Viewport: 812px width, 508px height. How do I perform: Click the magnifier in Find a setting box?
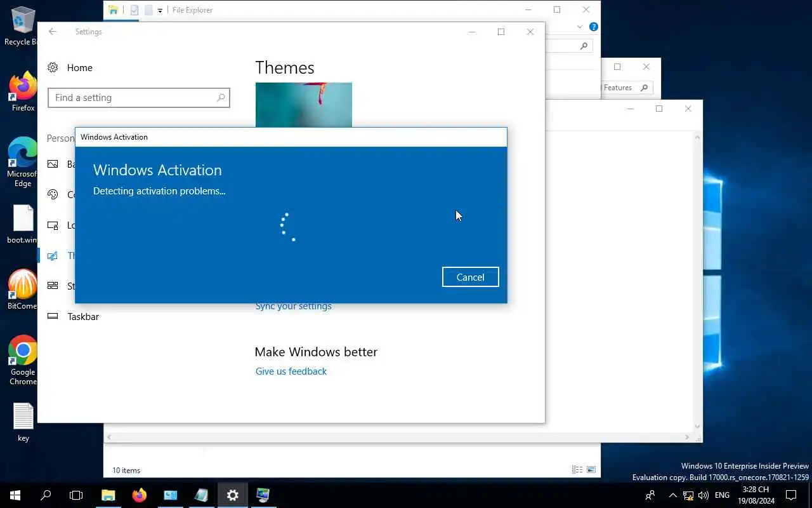click(221, 98)
